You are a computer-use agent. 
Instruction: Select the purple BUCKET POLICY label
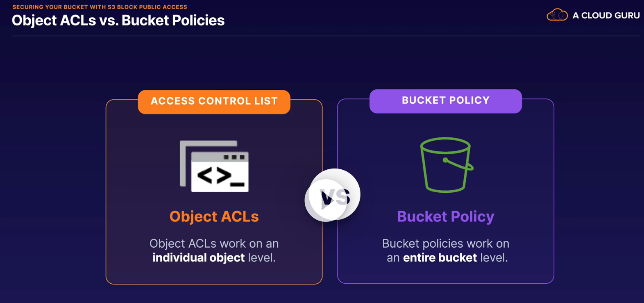tap(445, 100)
